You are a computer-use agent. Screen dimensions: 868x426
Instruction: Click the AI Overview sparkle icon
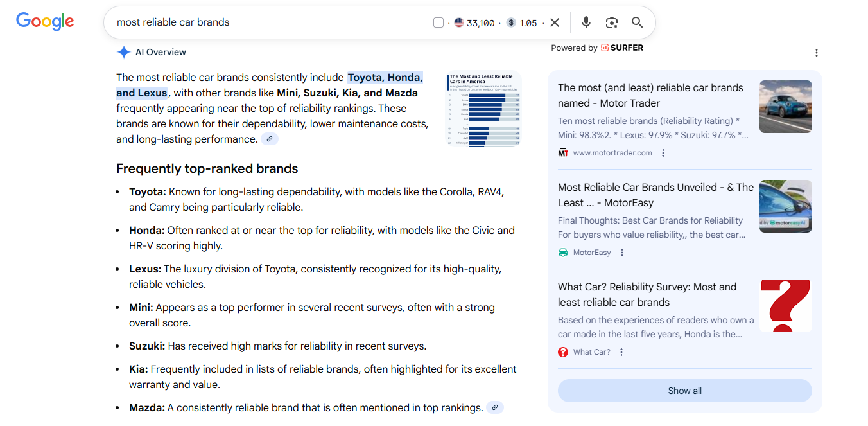[124, 52]
